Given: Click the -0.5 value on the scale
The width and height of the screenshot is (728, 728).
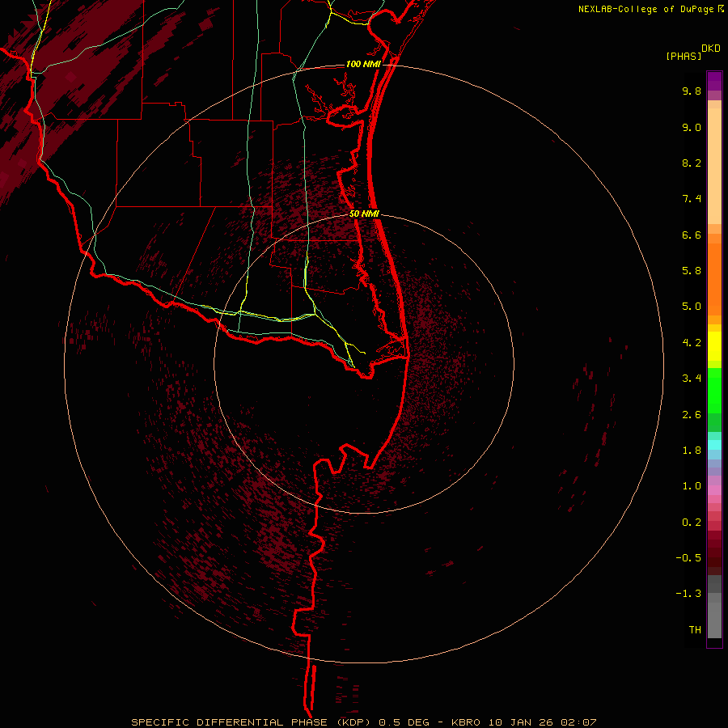Looking at the screenshot, I should (688, 558).
